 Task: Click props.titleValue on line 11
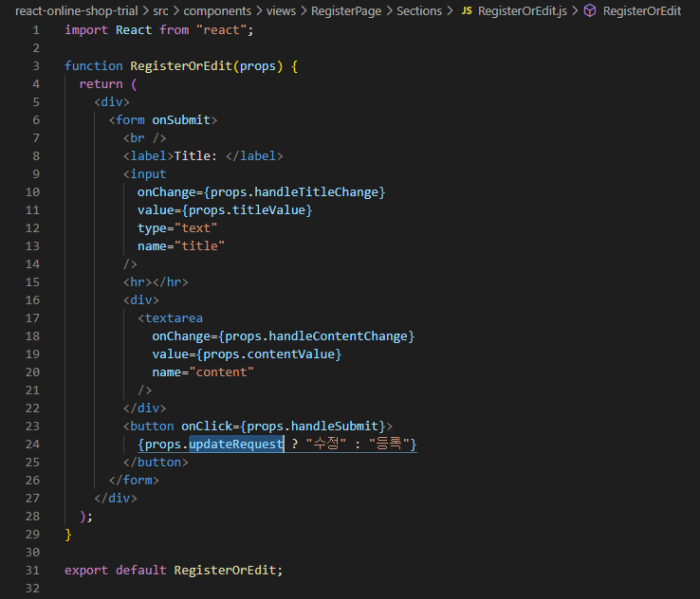tap(248, 210)
